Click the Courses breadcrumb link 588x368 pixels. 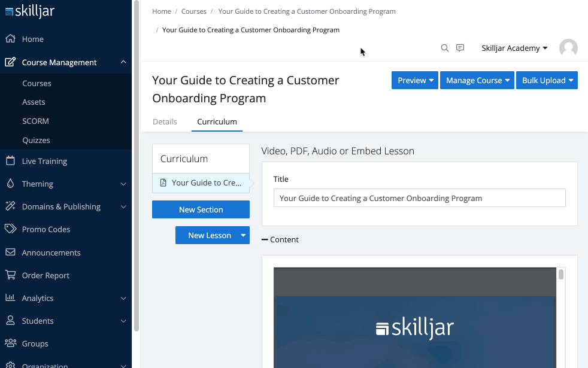[x=194, y=11]
